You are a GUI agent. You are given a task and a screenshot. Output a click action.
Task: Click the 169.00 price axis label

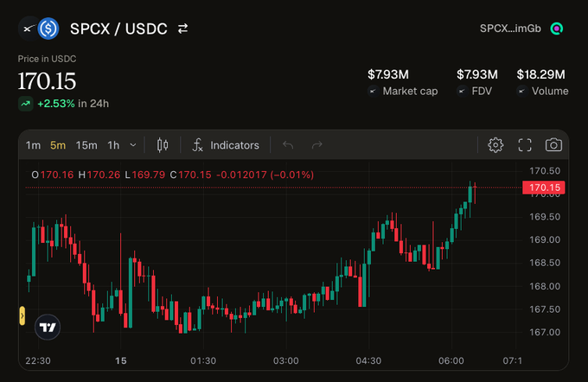pyautogui.click(x=545, y=240)
